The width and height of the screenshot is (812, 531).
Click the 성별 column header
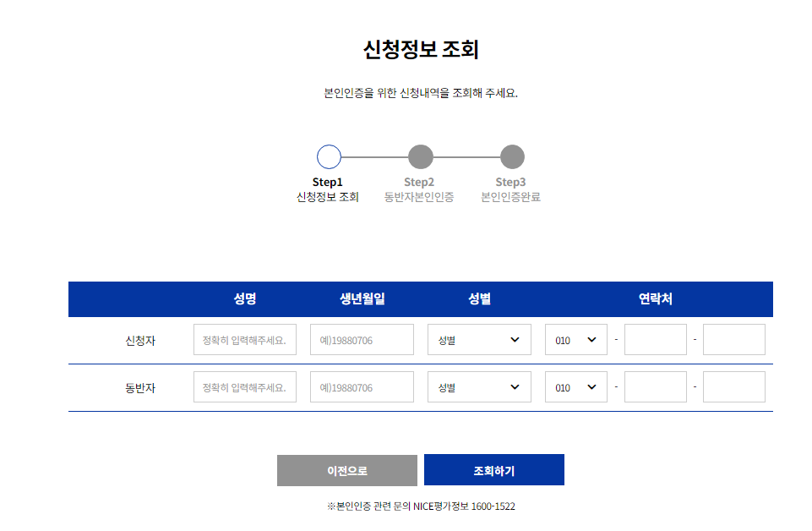(x=480, y=299)
